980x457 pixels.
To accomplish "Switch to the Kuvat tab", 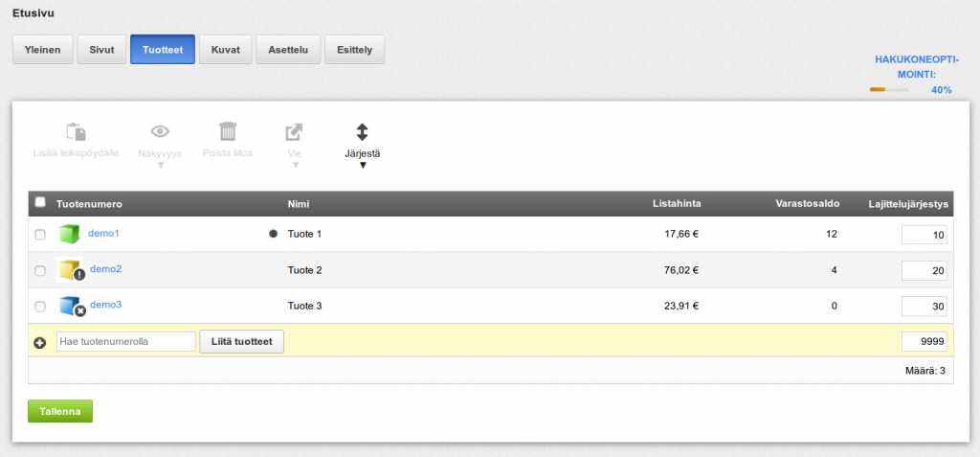I will (x=226, y=50).
